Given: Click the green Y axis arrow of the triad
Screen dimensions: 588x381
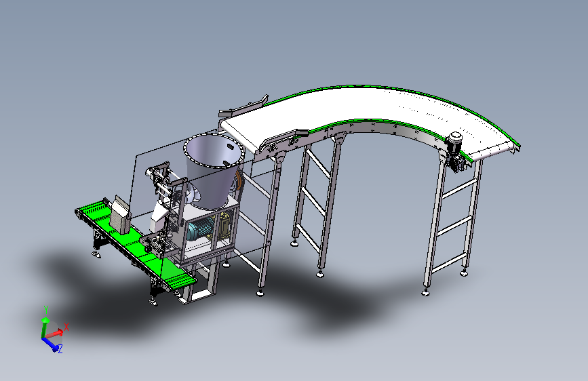Looking at the screenshot, I should click(x=45, y=327).
